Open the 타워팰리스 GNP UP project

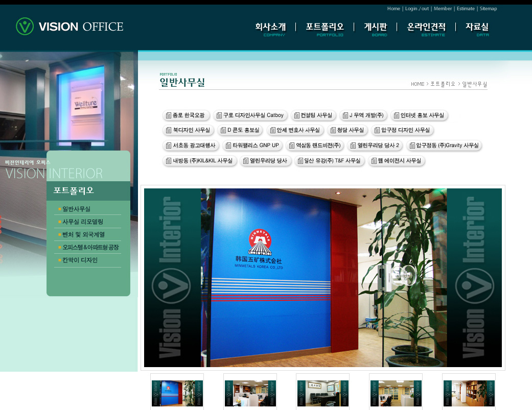point(253,146)
